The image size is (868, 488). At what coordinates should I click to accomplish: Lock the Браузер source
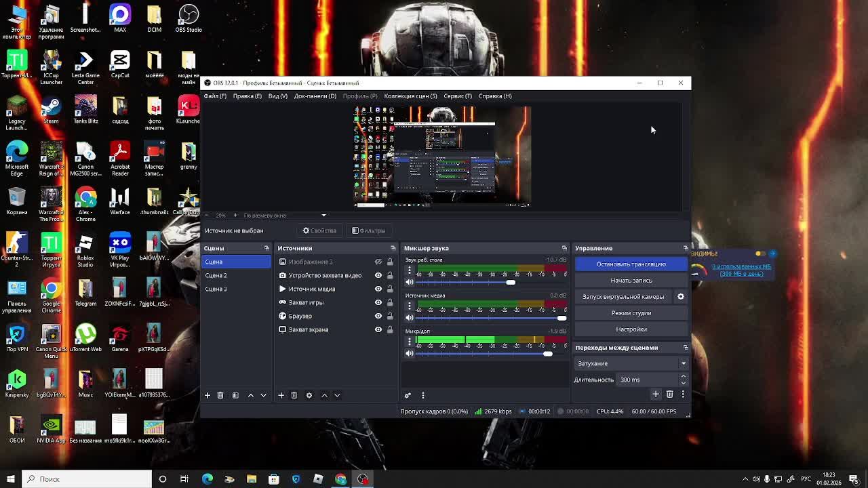[390, 316]
